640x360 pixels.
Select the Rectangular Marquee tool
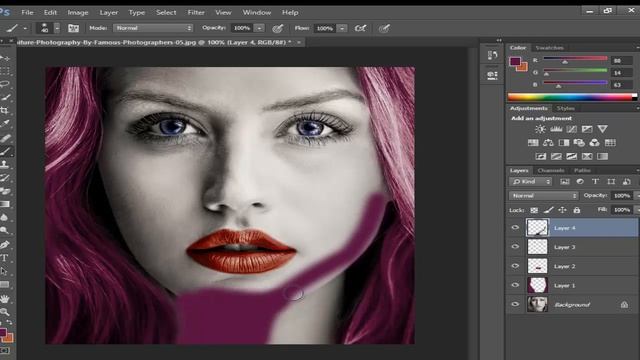pyautogui.click(x=5, y=71)
